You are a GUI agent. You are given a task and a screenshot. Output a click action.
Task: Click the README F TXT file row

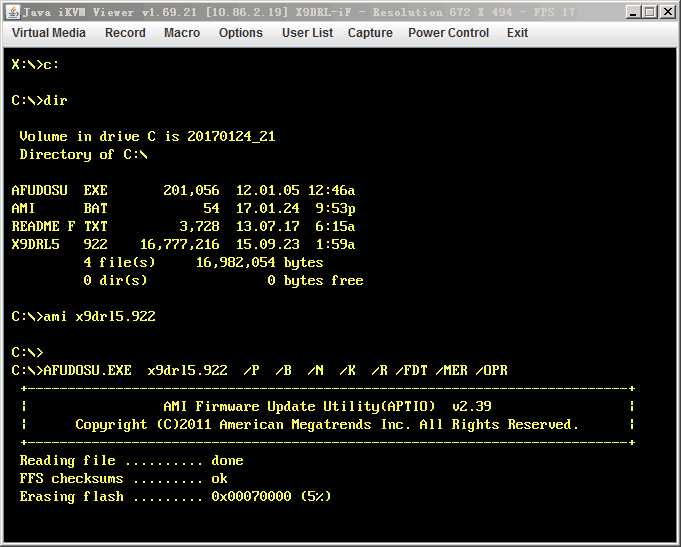point(183,226)
